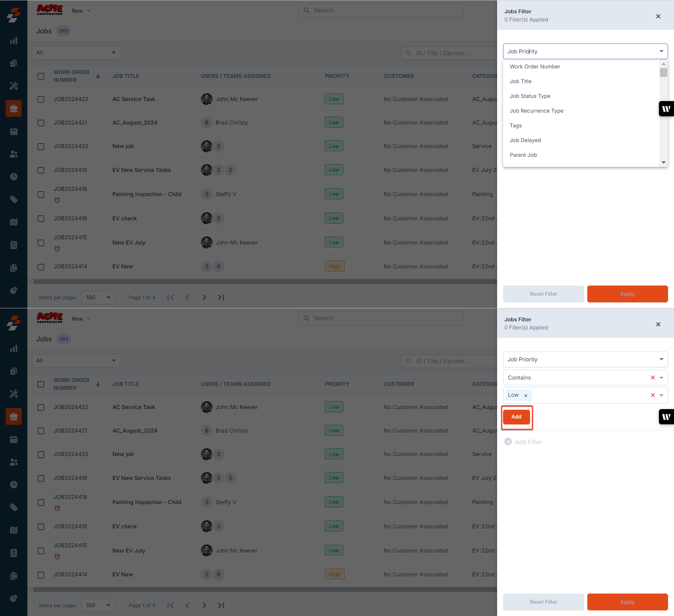Clear the Contains condition with red X
The image size is (674, 616).
click(x=653, y=377)
